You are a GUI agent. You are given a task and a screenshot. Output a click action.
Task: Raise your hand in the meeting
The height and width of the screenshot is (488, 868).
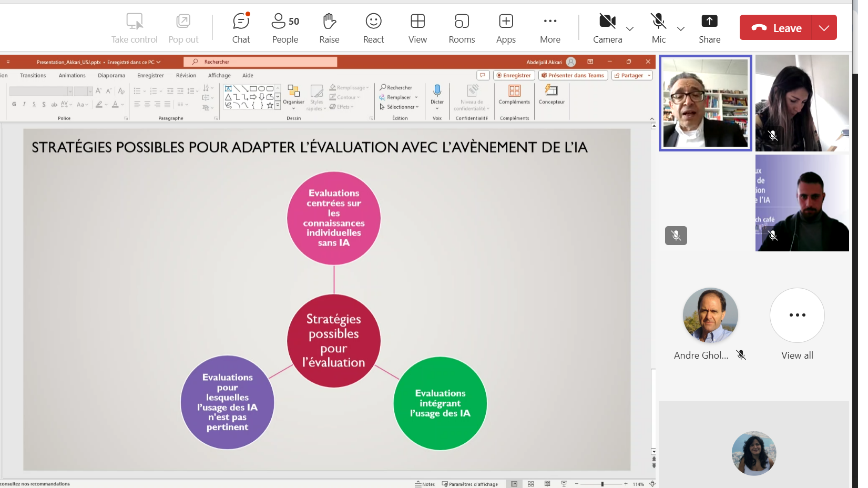(x=329, y=28)
